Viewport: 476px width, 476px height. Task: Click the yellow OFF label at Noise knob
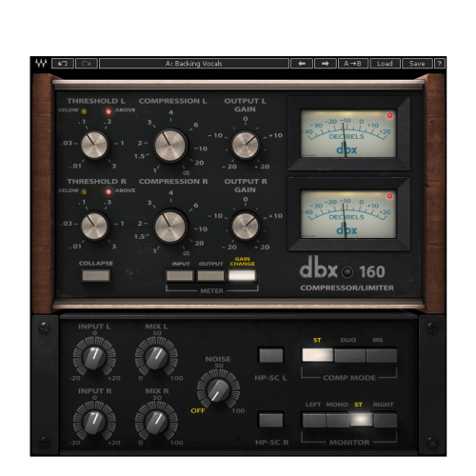click(x=198, y=410)
